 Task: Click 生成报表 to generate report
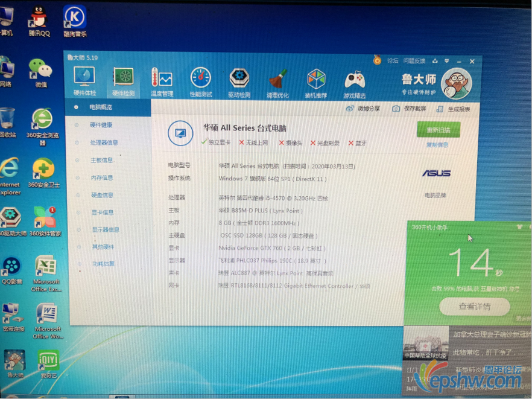click(x=454, y=109)
